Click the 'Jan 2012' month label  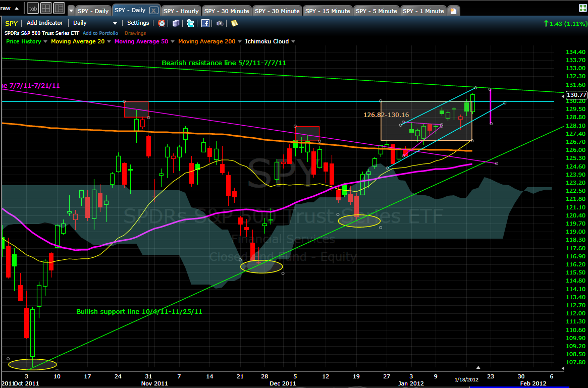pos(411,383)
